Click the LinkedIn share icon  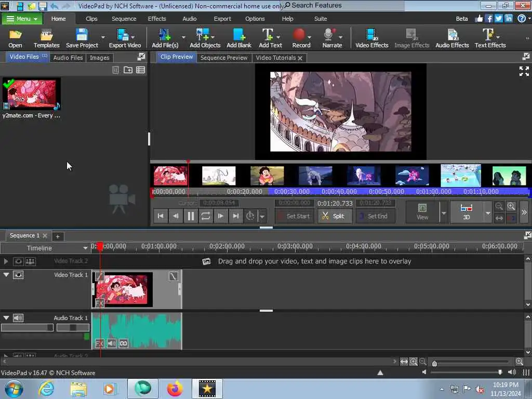coord(509,19)
